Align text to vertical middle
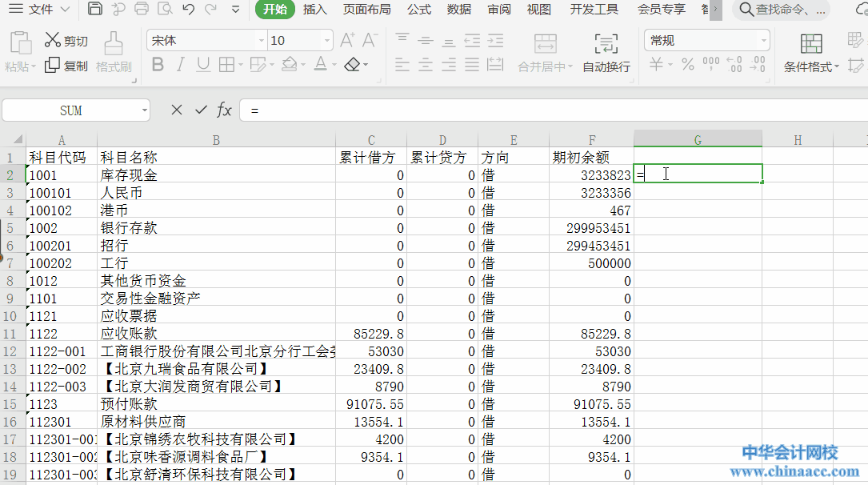Viewport: 868px width, 485px height. pos(425,40)
